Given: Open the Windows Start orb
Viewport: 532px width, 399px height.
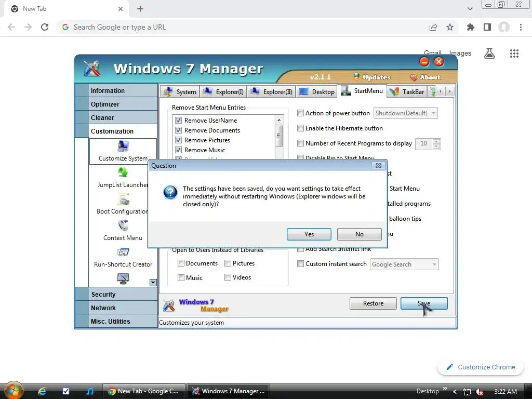Looking at the screenshot, I should point(13,391).
